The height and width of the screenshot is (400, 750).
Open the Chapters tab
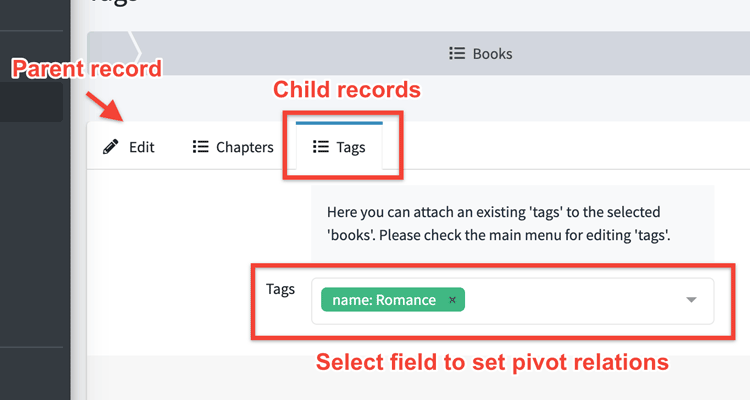pos(244,148)
